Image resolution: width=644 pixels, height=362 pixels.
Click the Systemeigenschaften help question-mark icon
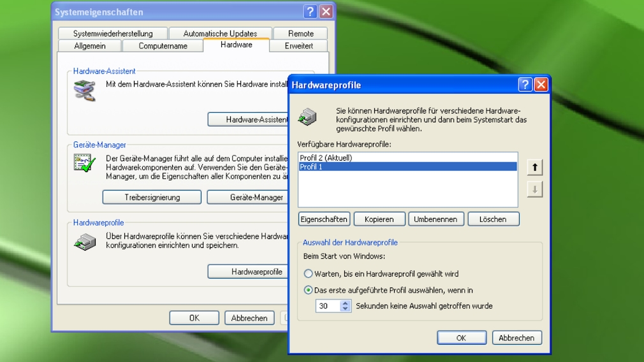pyautogui.click(x=310, y=11)
